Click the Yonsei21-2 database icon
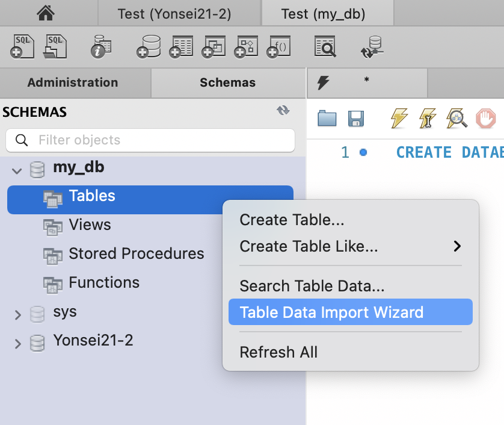504x425 pixels. [x=37, y=343]
